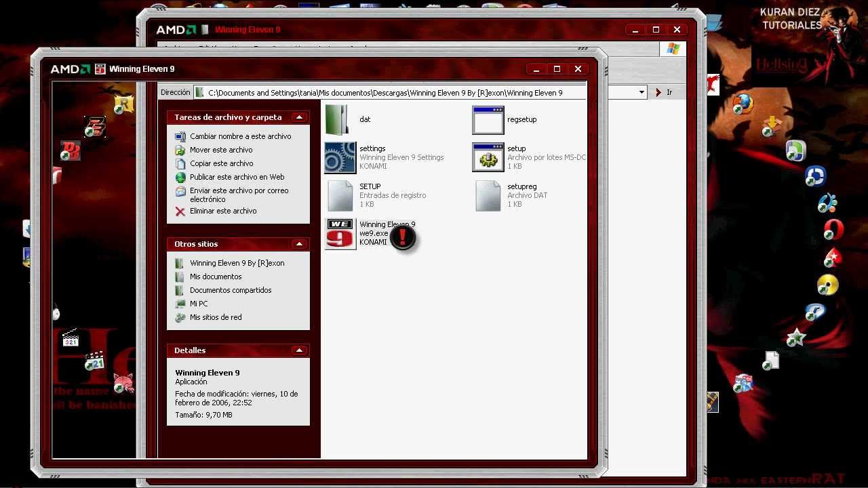868x488 pixels.
Task: Select the setup batch file icon
Action: [x=488, y=157]
